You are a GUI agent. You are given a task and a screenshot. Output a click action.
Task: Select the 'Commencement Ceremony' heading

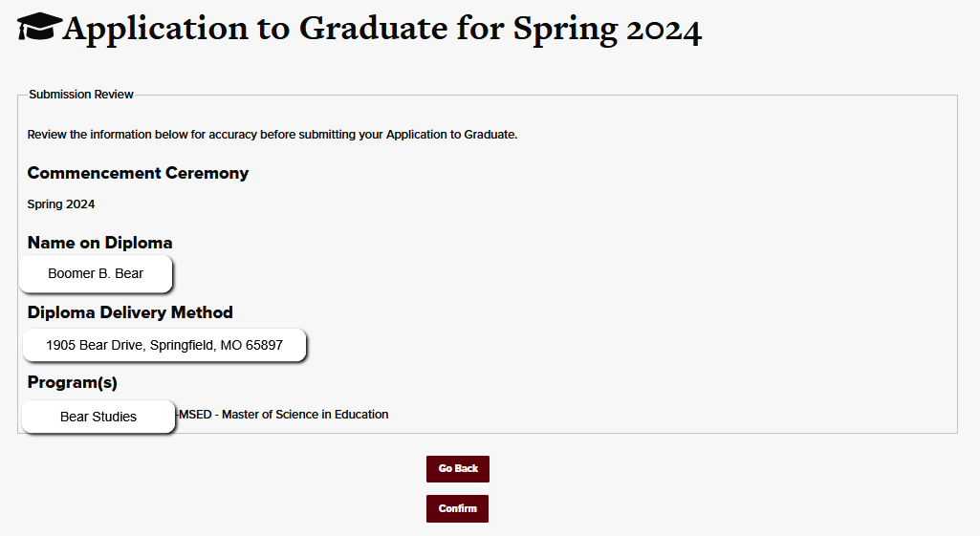pyautogui.click(x=138, y=173)
